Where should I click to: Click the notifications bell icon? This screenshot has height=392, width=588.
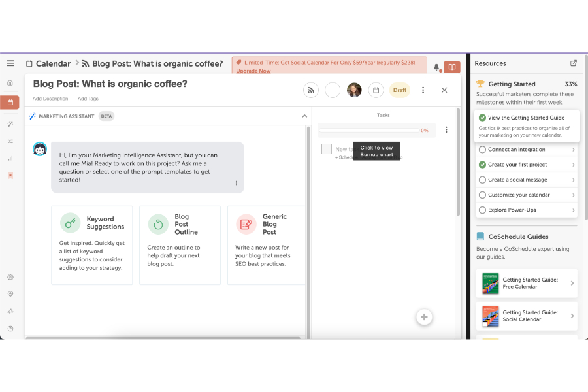tap(436, 67)
